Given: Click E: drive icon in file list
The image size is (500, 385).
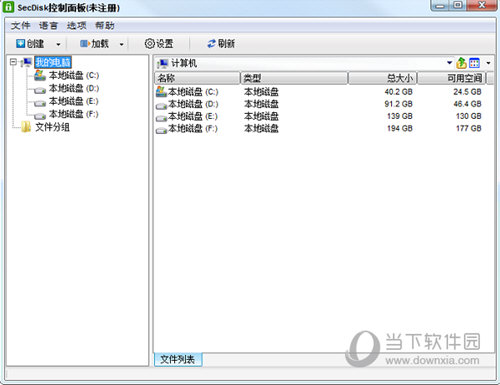Looking at the screenshot, I should pyautogui.click(x=161, y=118).
